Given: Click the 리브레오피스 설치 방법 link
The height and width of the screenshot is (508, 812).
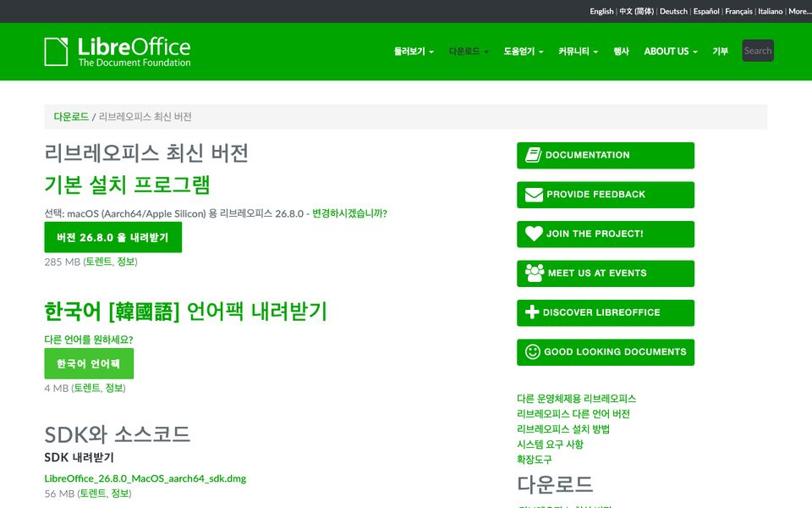Looking at the screenshot, I should coord(563,429).
